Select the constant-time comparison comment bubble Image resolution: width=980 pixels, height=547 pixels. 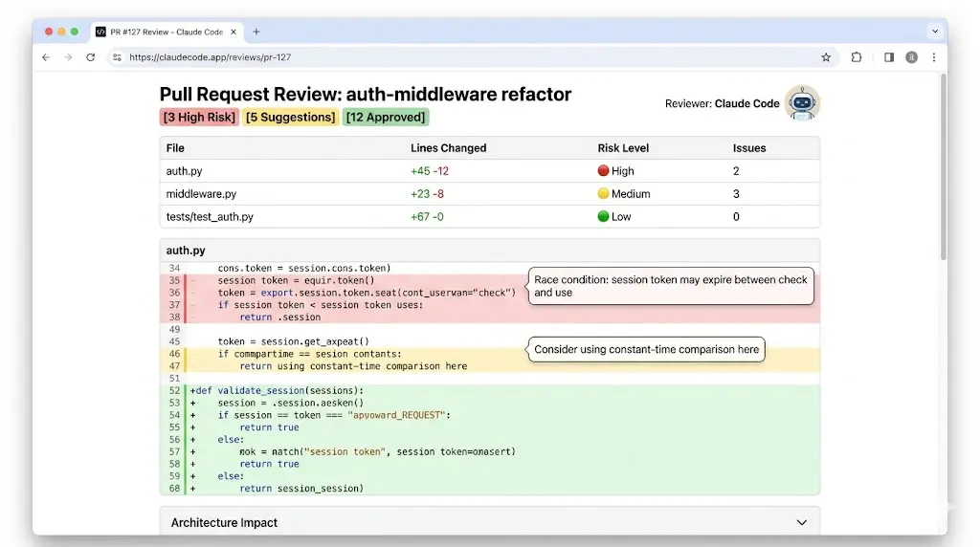click(646, 350)
